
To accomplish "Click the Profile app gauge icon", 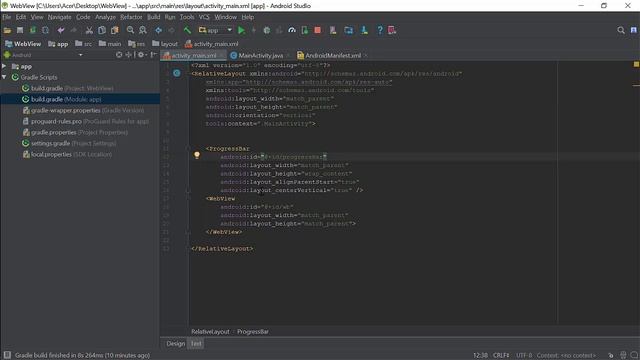I will click(x=292, y=30).
